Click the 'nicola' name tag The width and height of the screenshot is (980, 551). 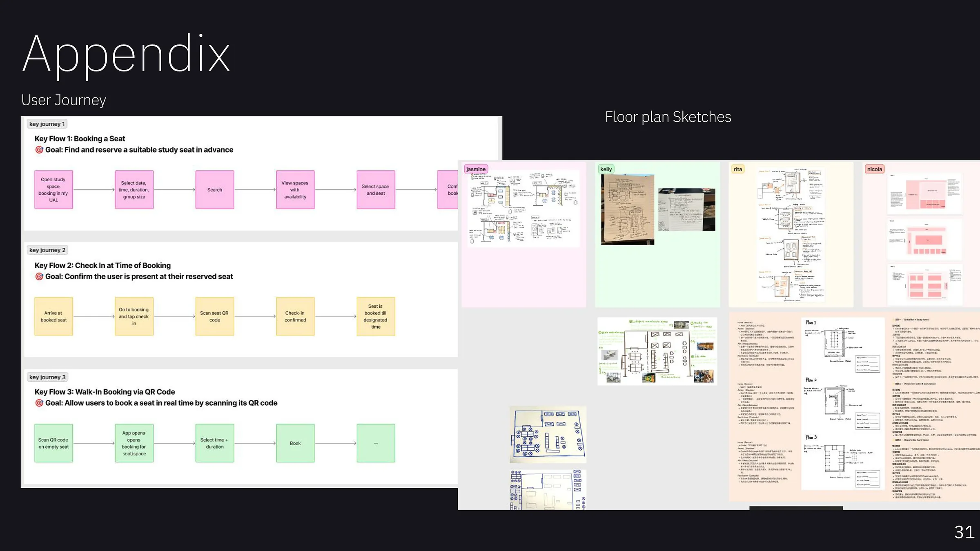tap(874, 169)
